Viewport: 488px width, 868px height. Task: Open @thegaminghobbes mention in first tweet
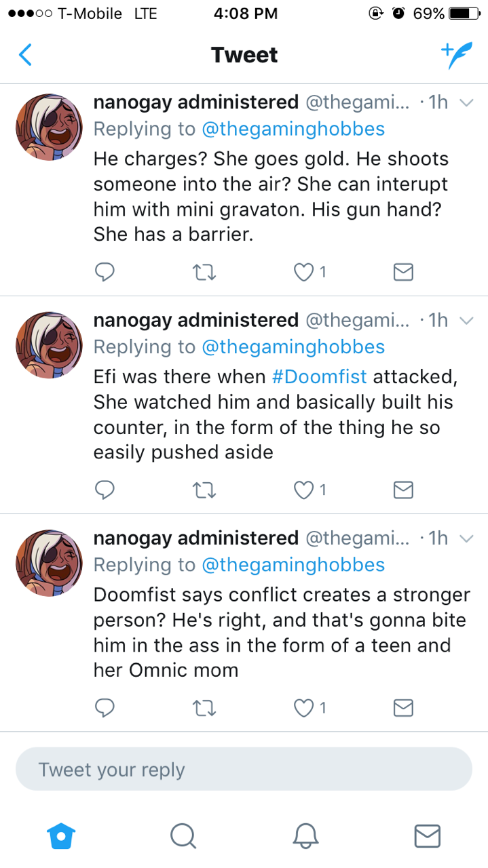pyautogui.click(x=293, y=129)
